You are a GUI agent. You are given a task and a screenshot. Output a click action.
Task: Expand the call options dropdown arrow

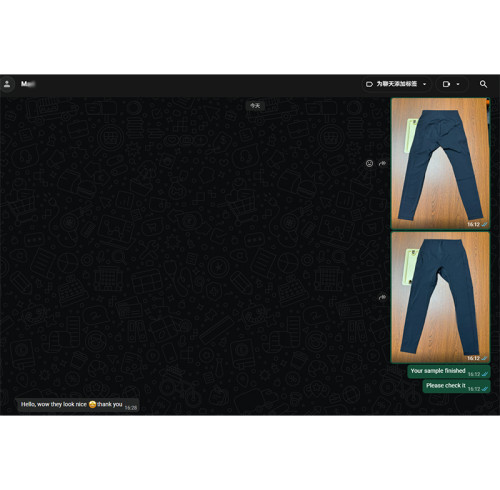pyautogui.click(x=458, y=84)
